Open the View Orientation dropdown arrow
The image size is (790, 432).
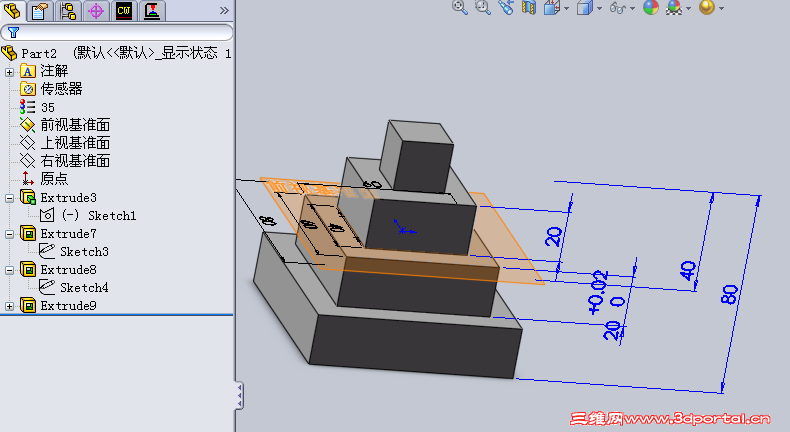coord(566,8)
